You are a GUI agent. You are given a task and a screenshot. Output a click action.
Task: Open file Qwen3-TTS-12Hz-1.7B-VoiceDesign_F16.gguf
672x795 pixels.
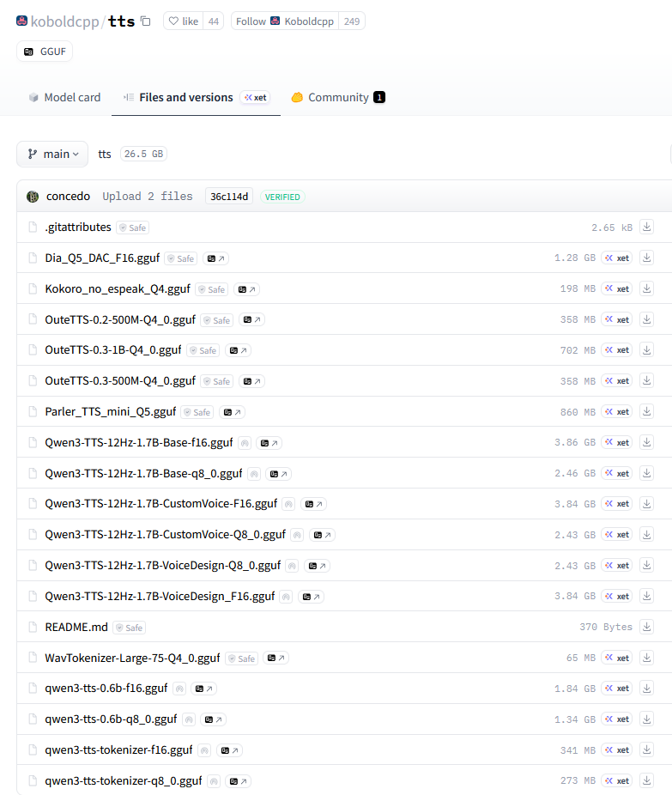click(x=160, y=596)
